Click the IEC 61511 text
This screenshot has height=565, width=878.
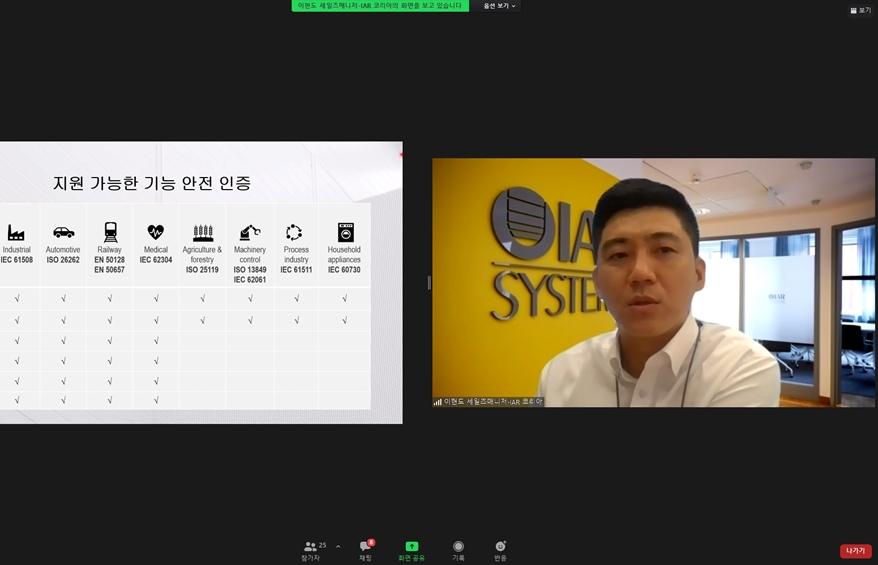pos(296,270)
